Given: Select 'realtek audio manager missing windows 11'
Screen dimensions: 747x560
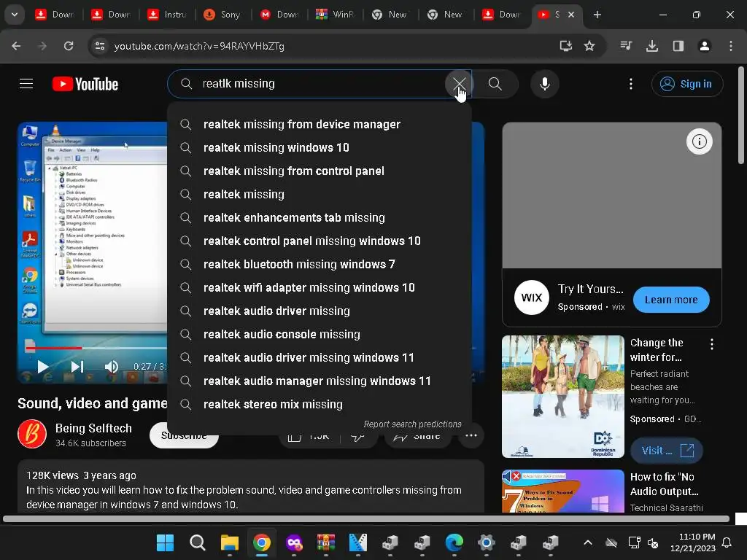Looking at the screenshot, I should pos(320,381).
